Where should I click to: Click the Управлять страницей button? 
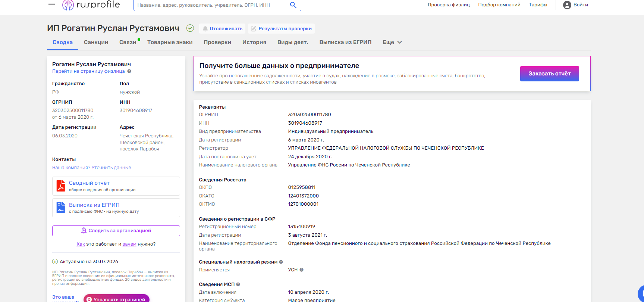[x=116, y=299]
